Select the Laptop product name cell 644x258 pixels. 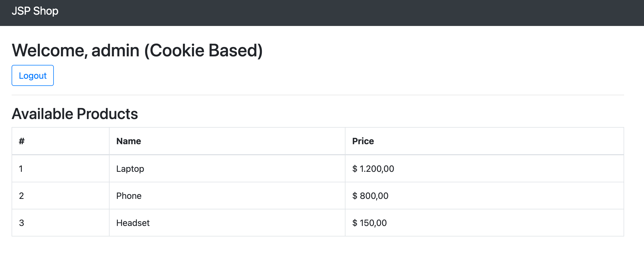(227, 169)
